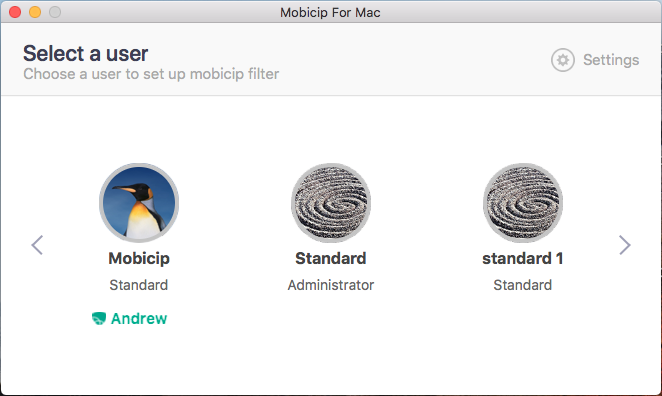Select the standard 1 user avatar
Viewport: 662px width, 396px height.
pos(523,203)
